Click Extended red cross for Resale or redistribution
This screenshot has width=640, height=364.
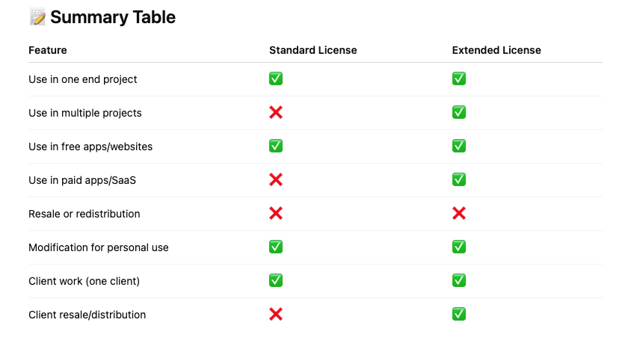coord(459,214)
